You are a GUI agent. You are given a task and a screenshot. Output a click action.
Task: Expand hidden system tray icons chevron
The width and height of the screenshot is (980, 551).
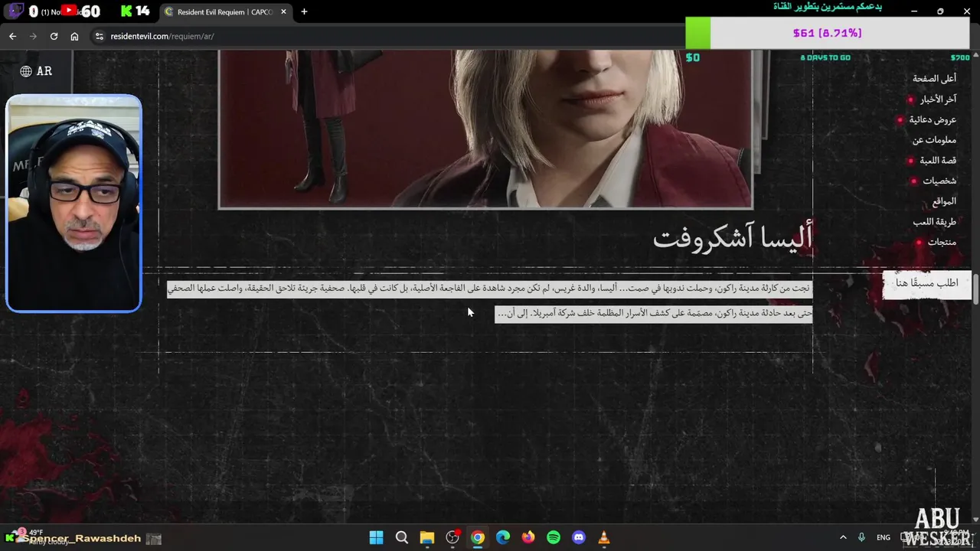[x=843, y=537]
